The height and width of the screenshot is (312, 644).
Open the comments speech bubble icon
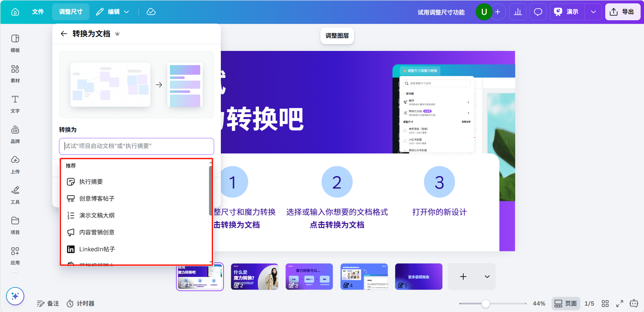point(538,12)
